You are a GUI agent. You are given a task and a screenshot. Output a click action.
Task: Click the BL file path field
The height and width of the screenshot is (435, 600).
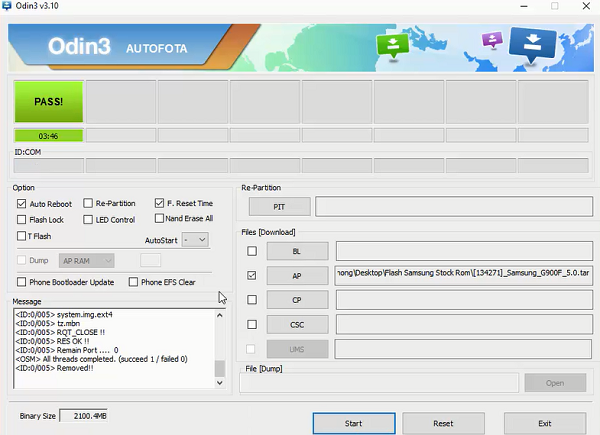click(x=464, y=251)
